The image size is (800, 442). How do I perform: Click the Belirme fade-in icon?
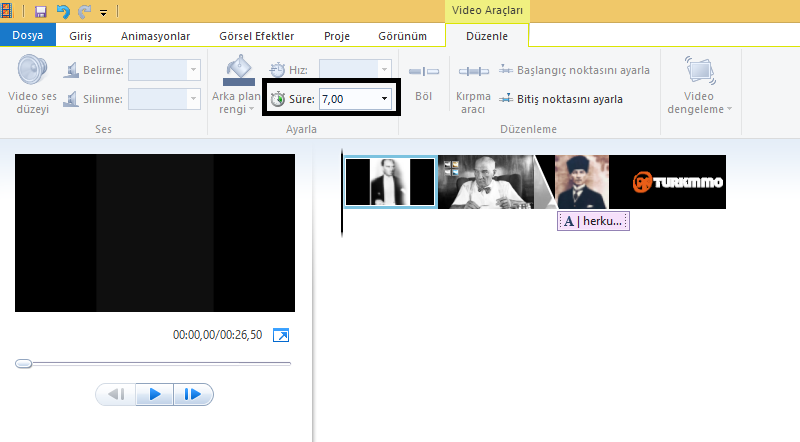(71, 70)
